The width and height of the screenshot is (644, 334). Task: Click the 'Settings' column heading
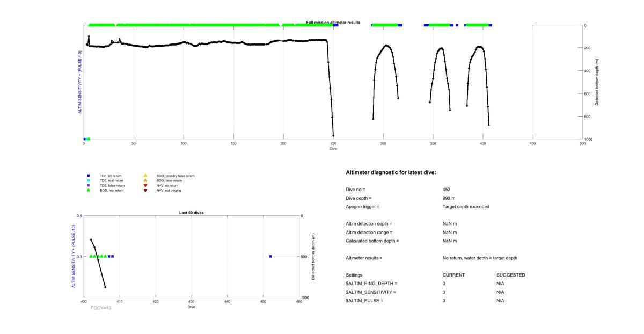(x=354, y=275)
